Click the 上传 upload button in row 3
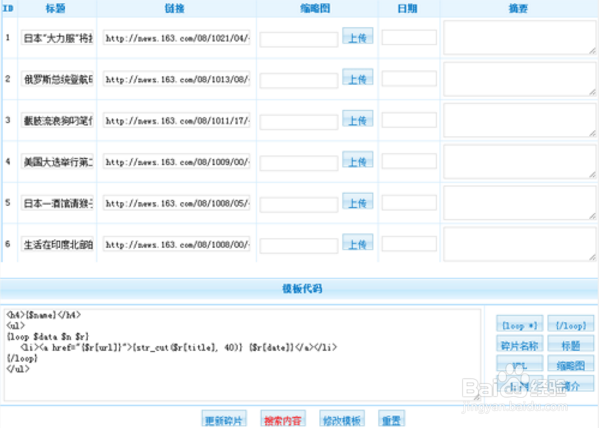The height and width of the screenshot is (428, 603). (358, 120)
